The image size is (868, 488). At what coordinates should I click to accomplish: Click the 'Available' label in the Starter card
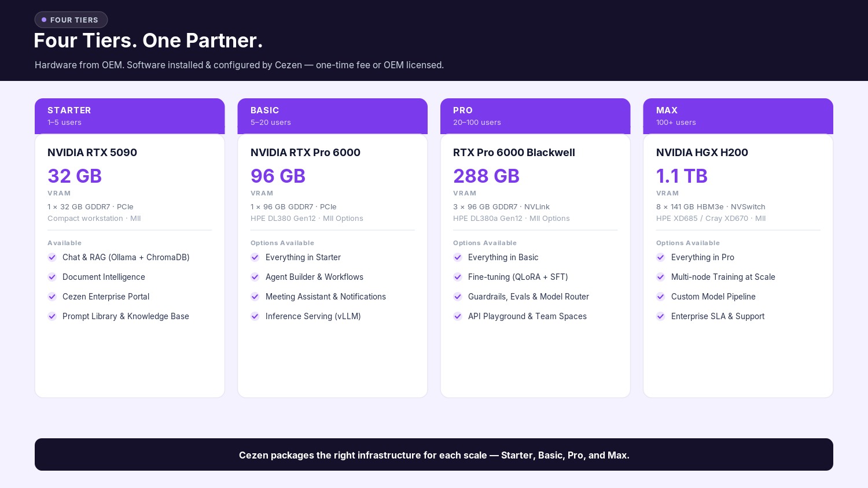coord(64,243)
